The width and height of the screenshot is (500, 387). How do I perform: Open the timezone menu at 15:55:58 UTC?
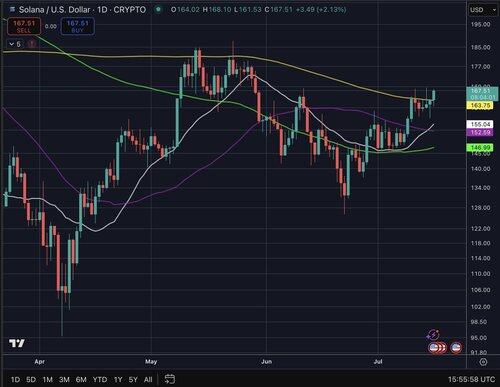471,379
